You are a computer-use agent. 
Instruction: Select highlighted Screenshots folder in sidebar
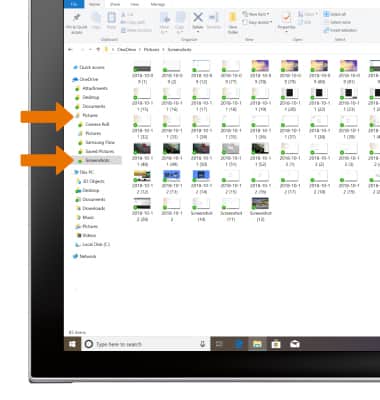pyautogui.click(x=97, y=160)
